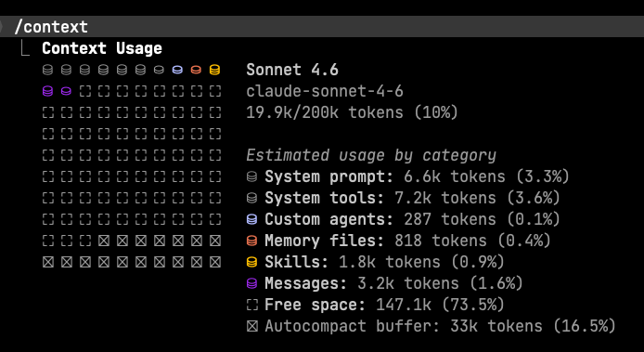Screen dimensions: 644x352
Task: Click the System tools: 7.2k tokens line
Action: coord(412,198)
